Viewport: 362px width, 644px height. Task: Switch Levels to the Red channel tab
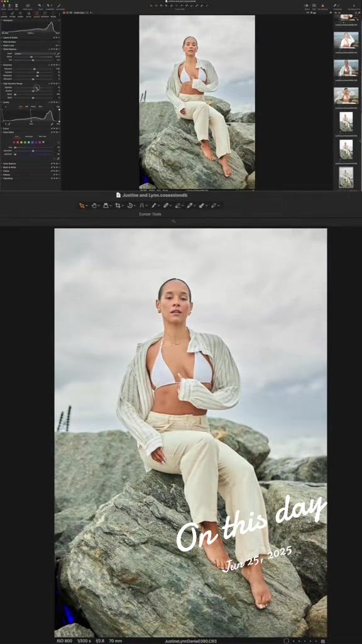(27, 106)
